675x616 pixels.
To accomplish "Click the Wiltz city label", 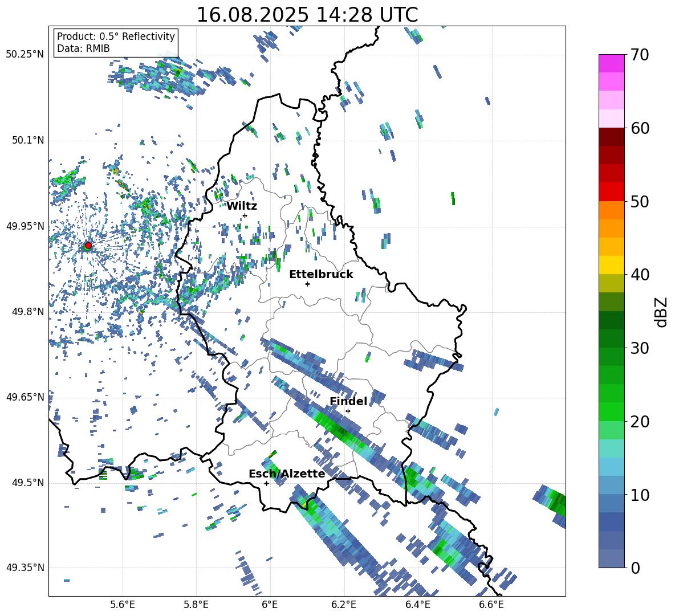I will pyautogui.click(x=242, y=206).
